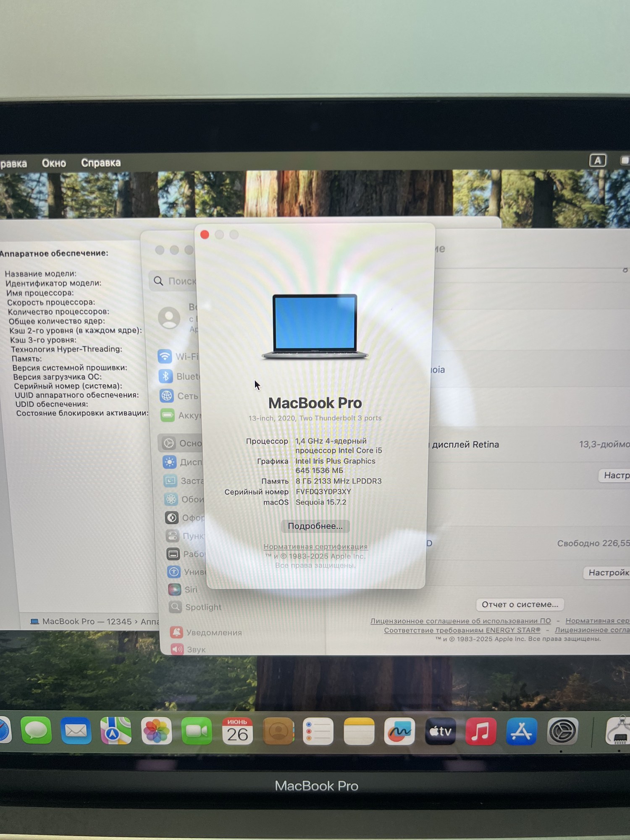Image resolution: width=630 pixels, height=840 pixels.
Task: Open Accessibility (Универсальный доступ) settings
Action: click(x=187, y=572)
